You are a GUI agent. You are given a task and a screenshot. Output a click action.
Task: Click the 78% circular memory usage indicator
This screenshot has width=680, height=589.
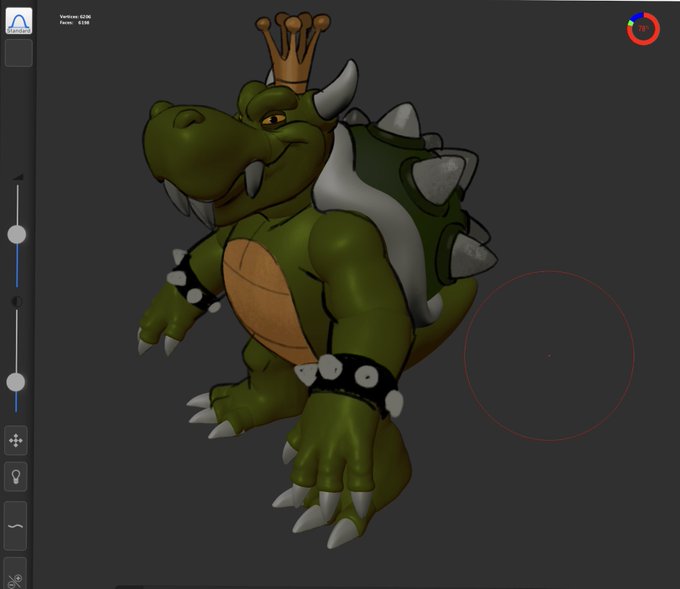pos(643,29)
